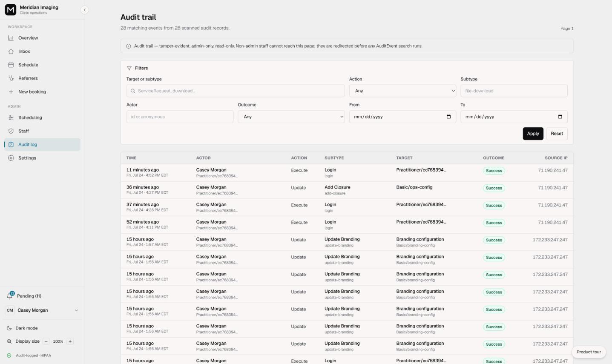612x364 pixels.
Task: Collapse the sidebar with the chevron button
Action: coord(84,10)
